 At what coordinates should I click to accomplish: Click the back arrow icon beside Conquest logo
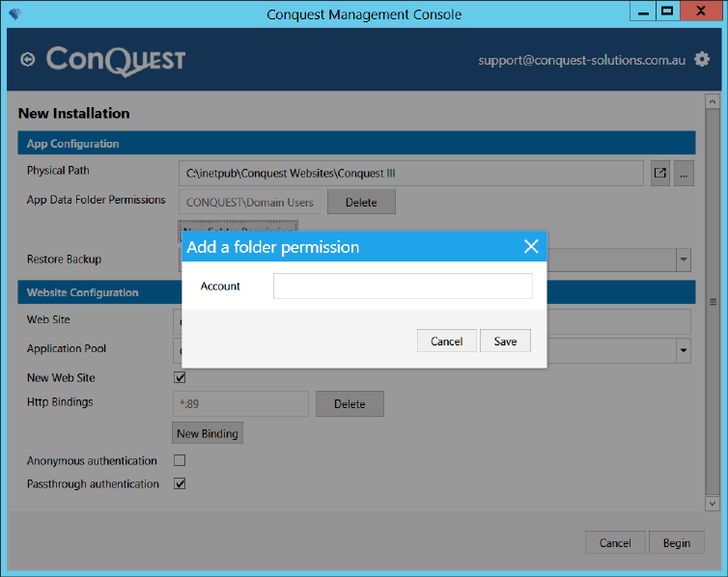coord(28,60)
